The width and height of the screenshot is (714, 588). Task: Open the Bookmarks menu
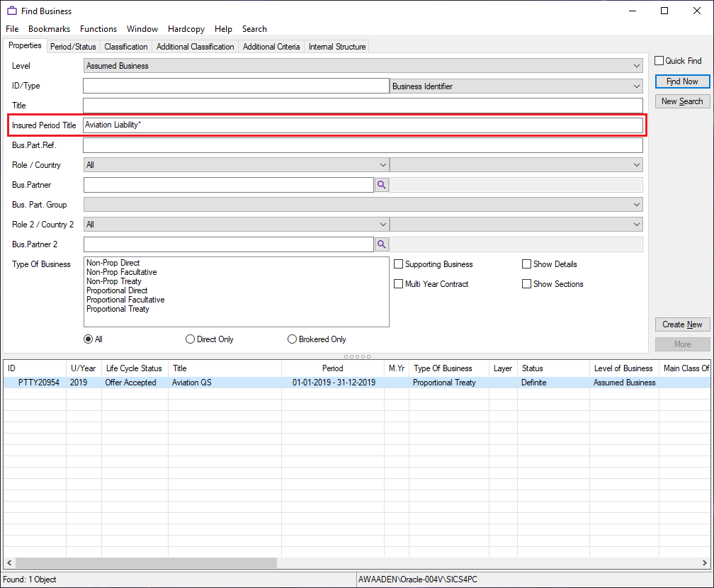(x=49, y=29)
